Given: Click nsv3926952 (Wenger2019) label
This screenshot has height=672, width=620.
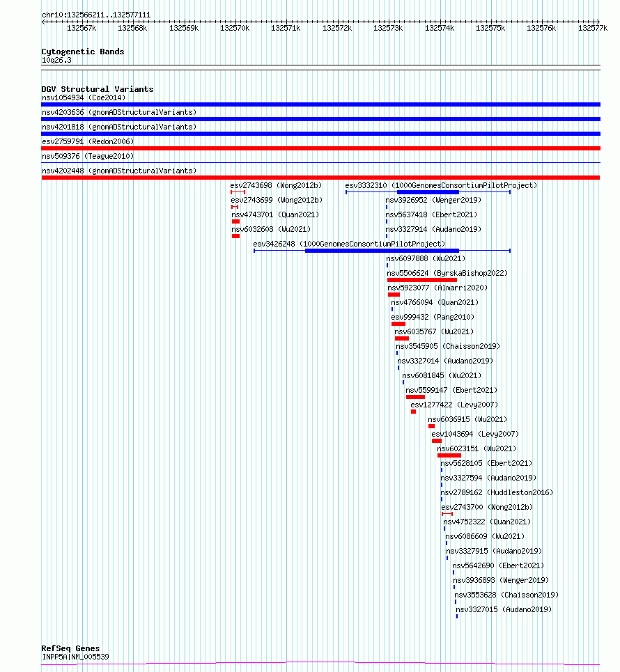Looking at the screenshot, I should 433,200.
